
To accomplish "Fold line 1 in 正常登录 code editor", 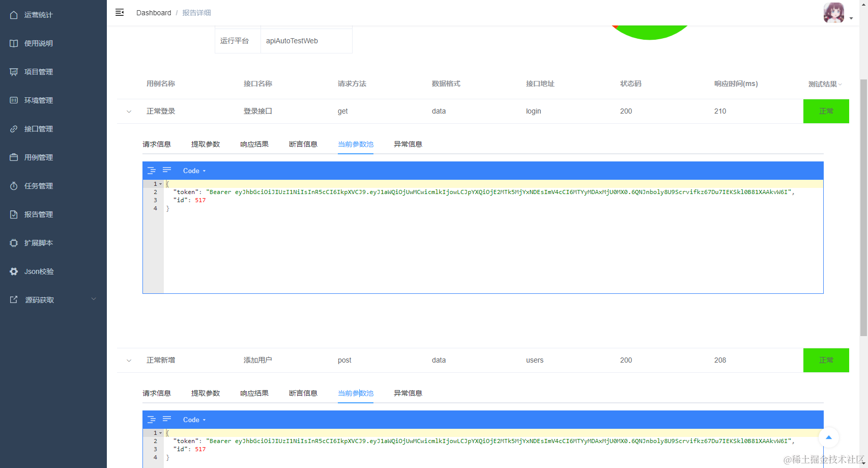I will (x=161, y=184).
